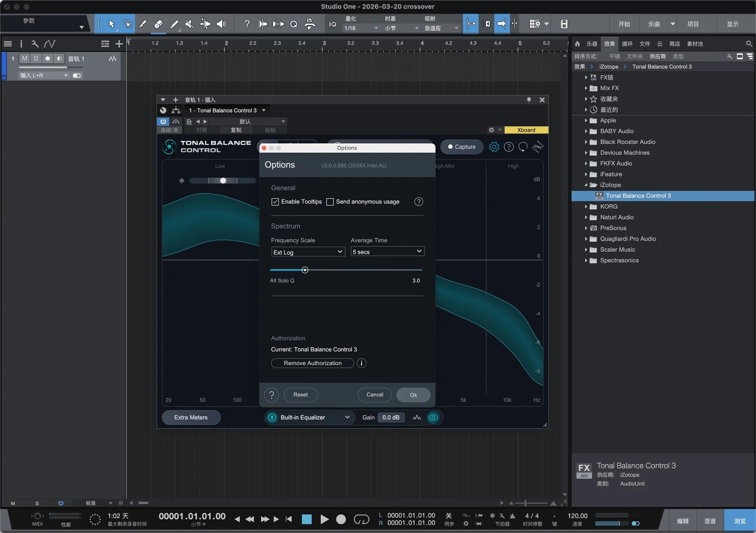Toggle the loop button in transport

click(x=361, y=519)
